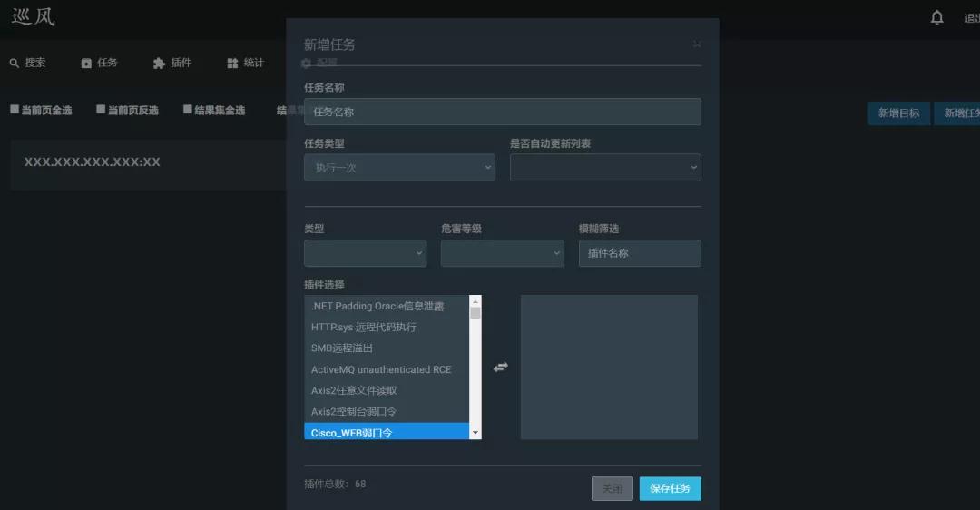
Task: Open the 插件 menu item
Action: click(181, 63)
